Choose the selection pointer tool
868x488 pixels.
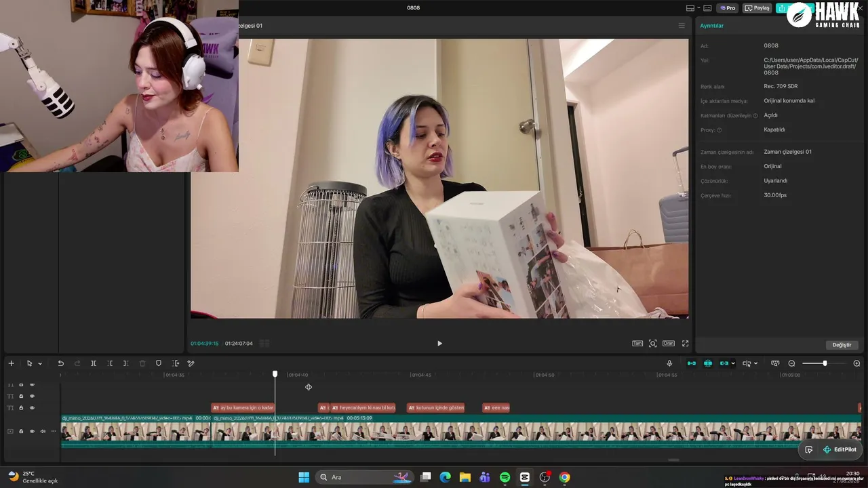[x=29, y=363]
